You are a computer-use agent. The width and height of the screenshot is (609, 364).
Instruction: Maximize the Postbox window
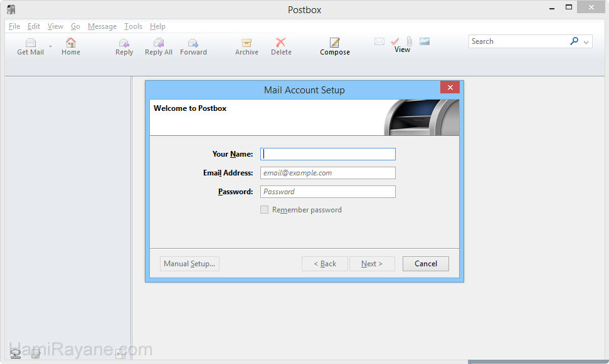(569, 7)
